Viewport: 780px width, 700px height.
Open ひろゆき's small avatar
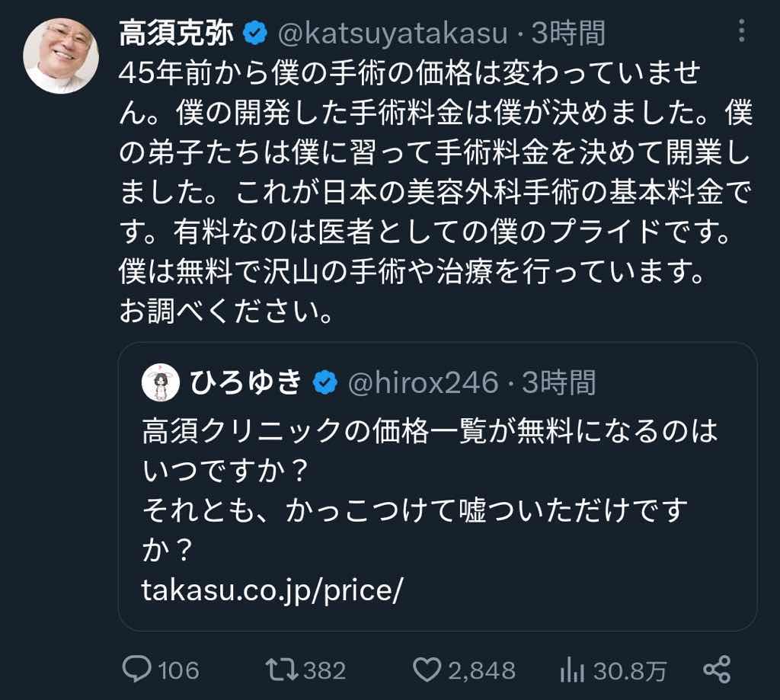[x=160, y=382]
